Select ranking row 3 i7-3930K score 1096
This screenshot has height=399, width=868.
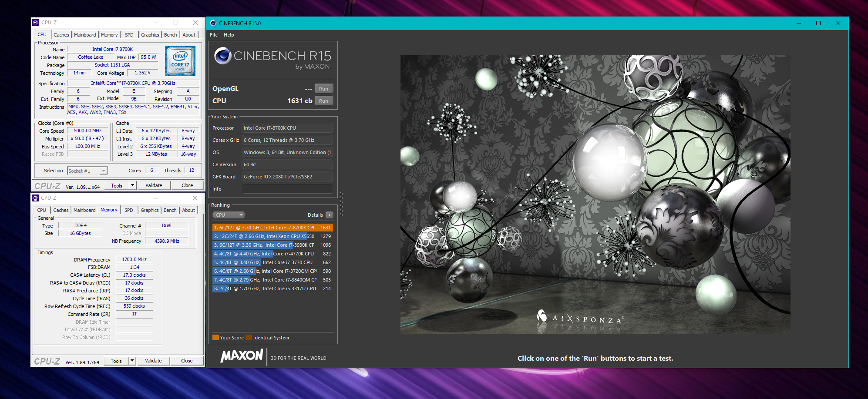click(x=273, y=245)
